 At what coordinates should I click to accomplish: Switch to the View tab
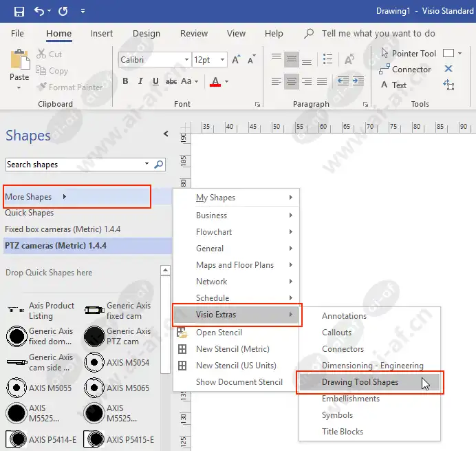click(236, 33)
